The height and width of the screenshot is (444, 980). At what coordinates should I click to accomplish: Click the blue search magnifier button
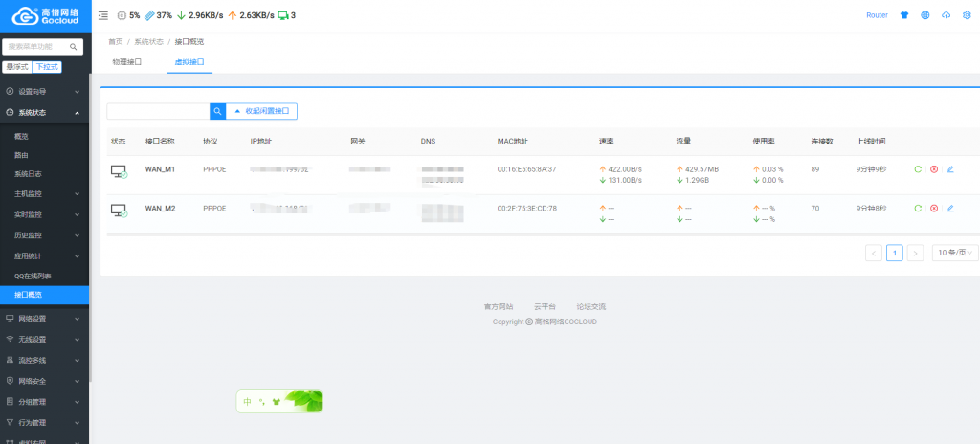pyautogui.click(x=217, y=111)
